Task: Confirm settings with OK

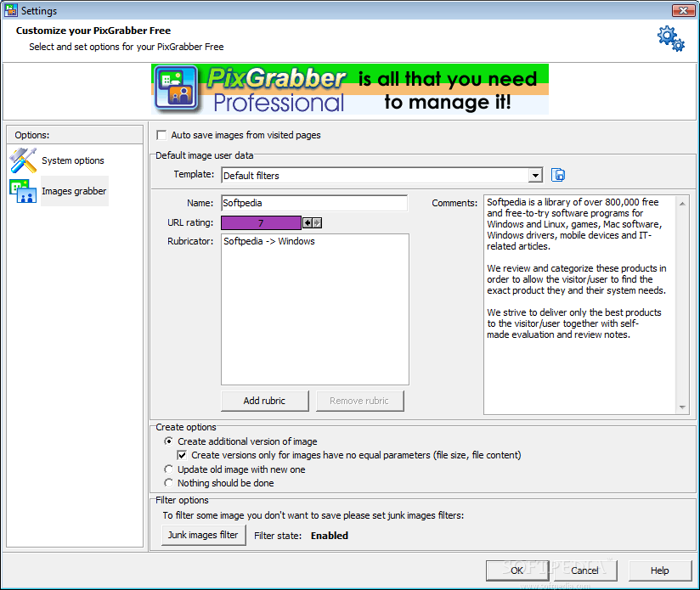Action: (x=517, y=570)
